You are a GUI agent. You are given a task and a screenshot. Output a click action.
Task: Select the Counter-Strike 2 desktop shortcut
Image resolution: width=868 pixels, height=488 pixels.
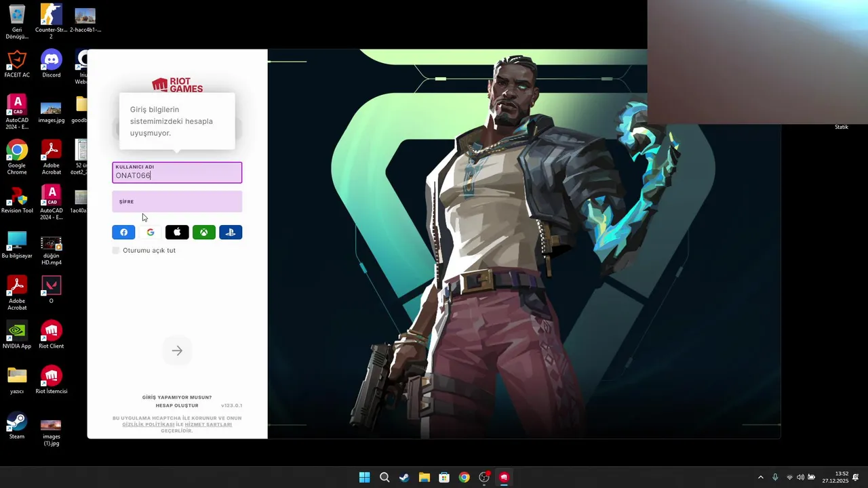(x=51, y=21)
